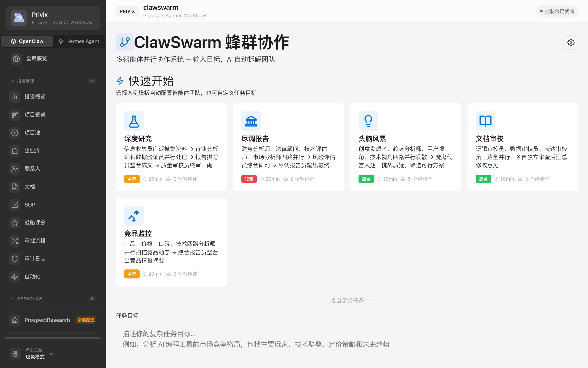Open the 审批流程 menu item
The width and height of the screenshot is (588, 368).
[x=53, y=241]
